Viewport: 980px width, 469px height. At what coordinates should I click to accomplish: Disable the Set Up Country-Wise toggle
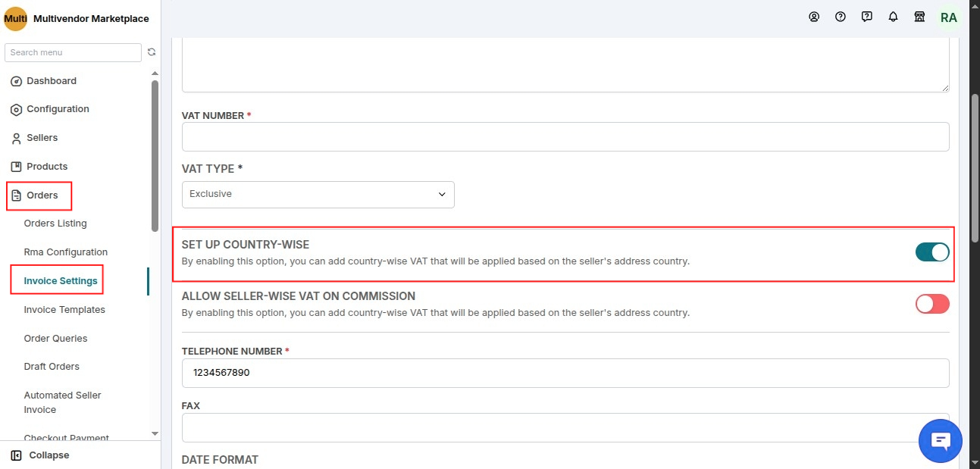[x=932, y=252]
